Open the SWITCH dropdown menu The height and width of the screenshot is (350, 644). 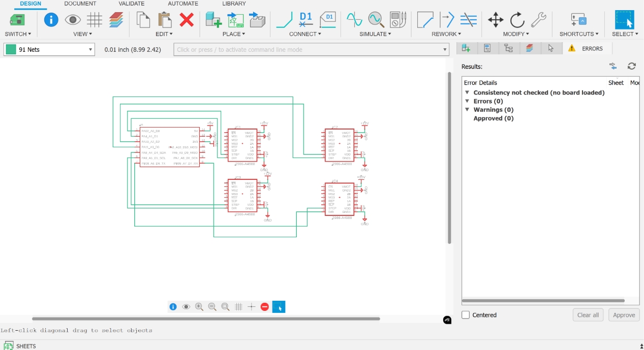coord(18,34)
